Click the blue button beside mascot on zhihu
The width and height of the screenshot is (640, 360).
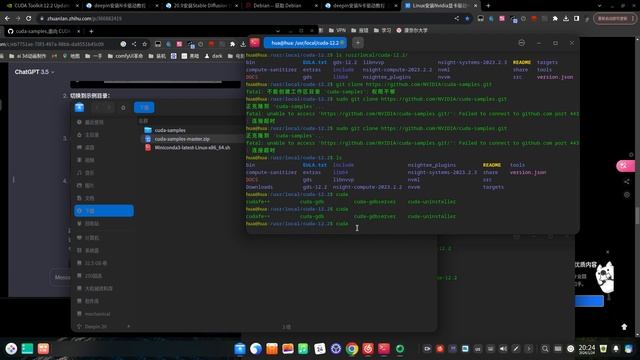[589, 301]
